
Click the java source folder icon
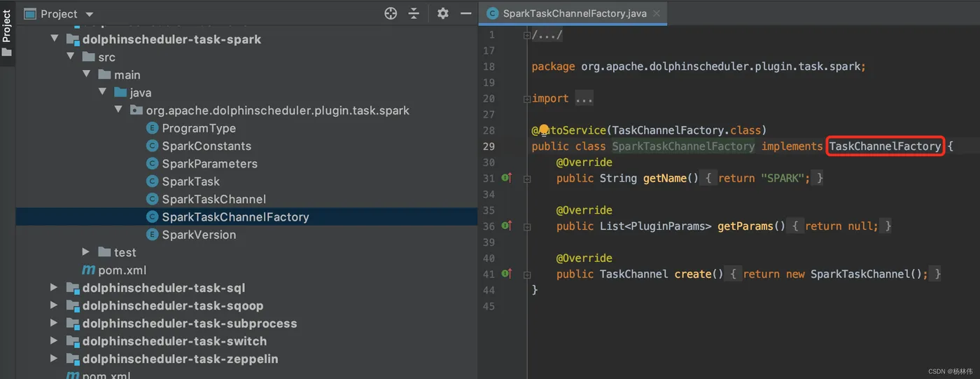(x=120, y=92)
